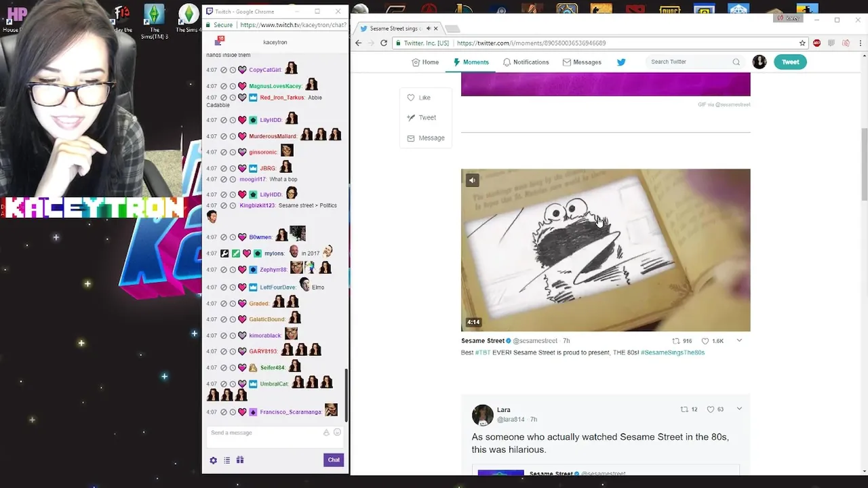Timeout Kingbizkit123 using the clock icon
The width and height of the screenshot is (868, 488).
(233, 205)
